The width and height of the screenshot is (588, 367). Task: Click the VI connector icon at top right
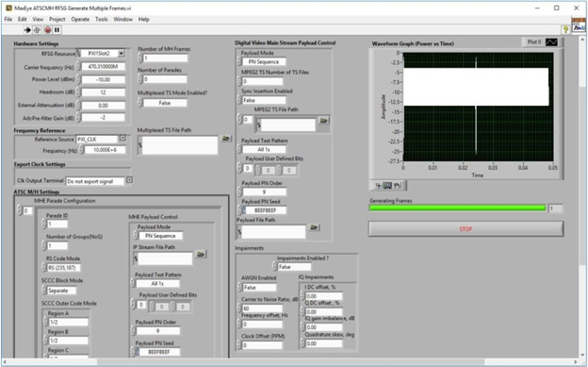coord(579,25)
